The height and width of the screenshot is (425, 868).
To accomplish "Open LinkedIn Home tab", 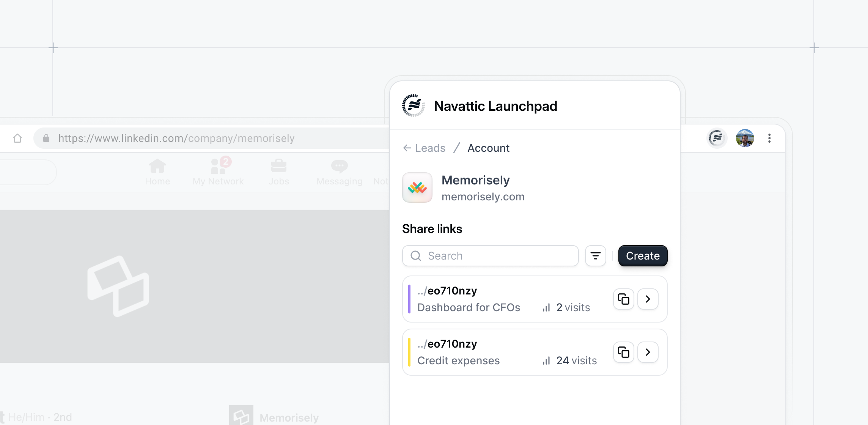I will click(157, 172).
